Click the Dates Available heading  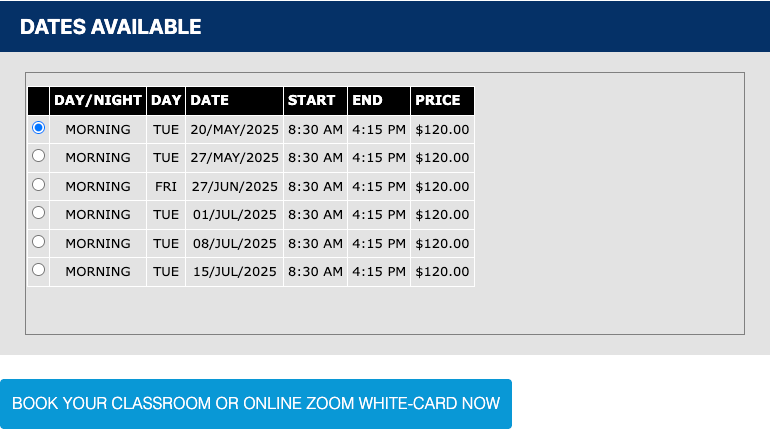point(111,27)
